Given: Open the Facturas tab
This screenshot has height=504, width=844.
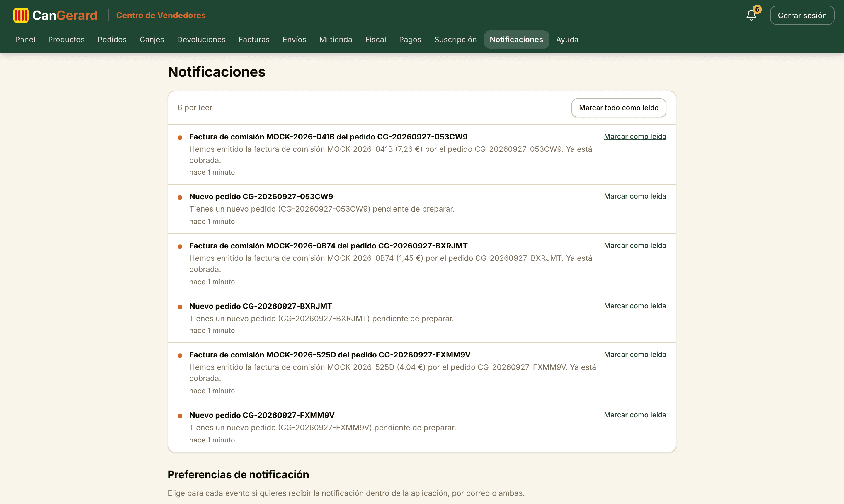Looking at the screenshot, I should [254, 39].
